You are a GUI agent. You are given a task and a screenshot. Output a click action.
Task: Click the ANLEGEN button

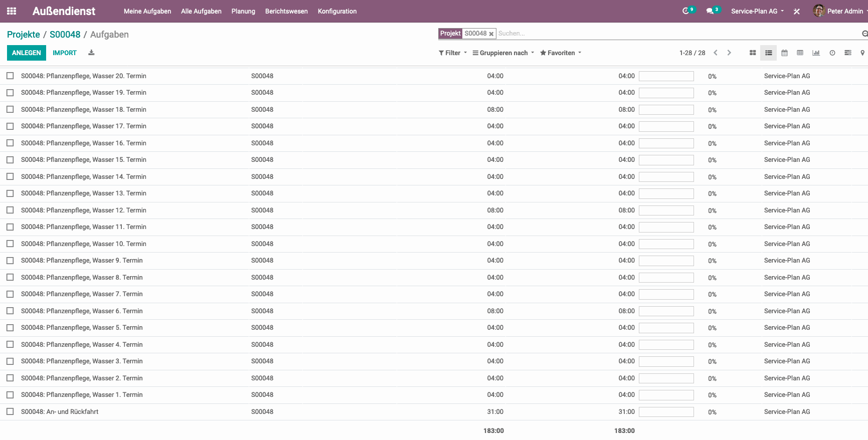click(x=27, y=53)
